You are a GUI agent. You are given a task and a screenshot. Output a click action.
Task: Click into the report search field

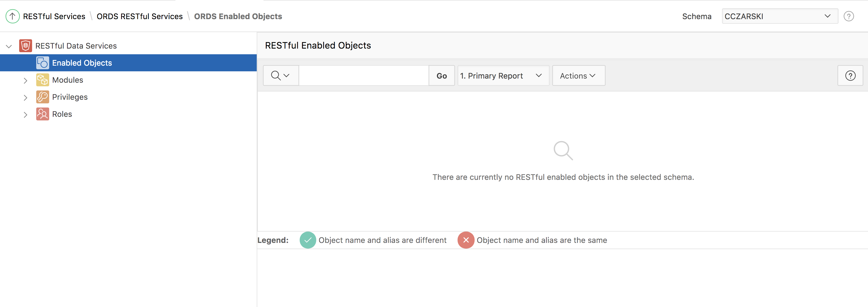coord(363,76)
